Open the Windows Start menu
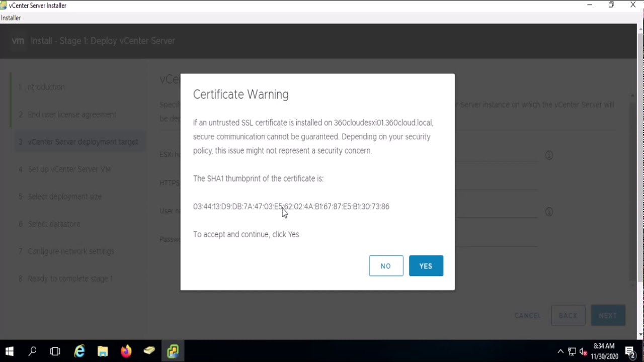The height and width of the screenshot is (362, 644). click(9, 351)
